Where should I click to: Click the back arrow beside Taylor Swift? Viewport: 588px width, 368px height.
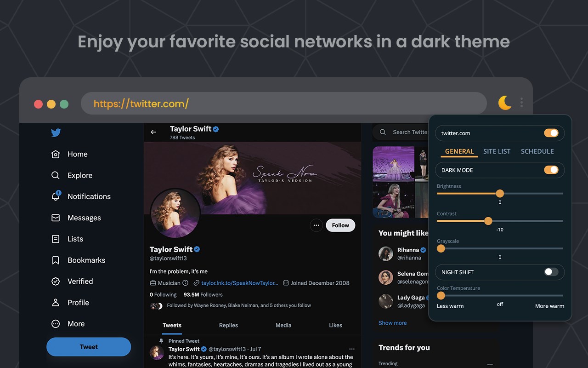(153, 132)
